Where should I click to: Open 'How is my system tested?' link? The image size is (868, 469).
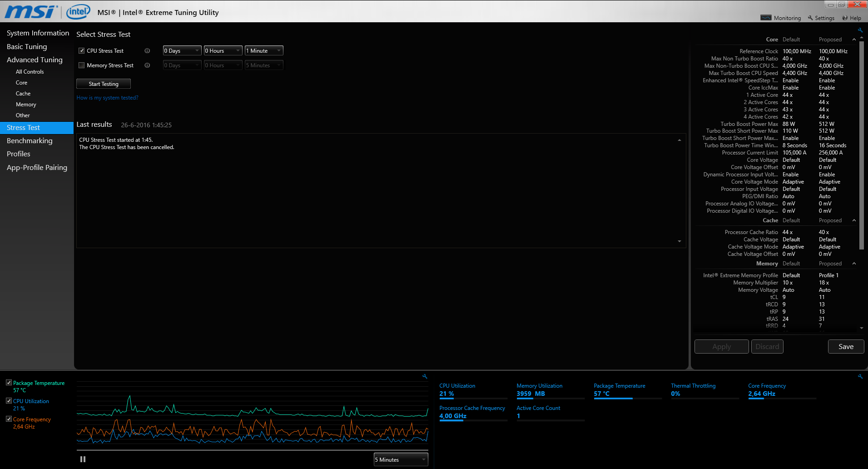click(x=107, y=98)
